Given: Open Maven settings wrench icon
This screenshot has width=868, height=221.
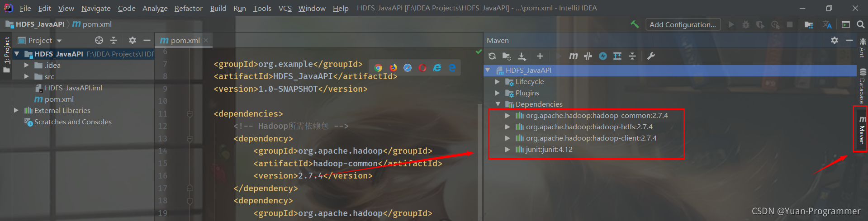Looking at the screenshot, I should [x=651, y=56].
